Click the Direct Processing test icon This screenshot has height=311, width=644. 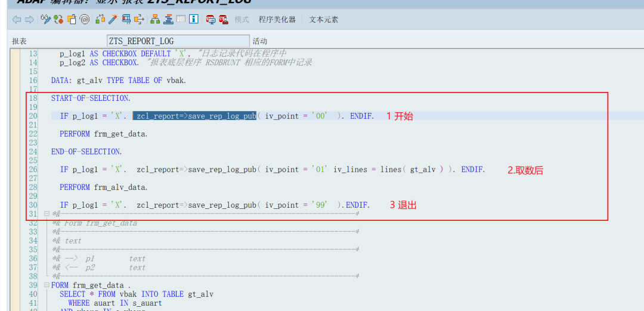point(126,19)
